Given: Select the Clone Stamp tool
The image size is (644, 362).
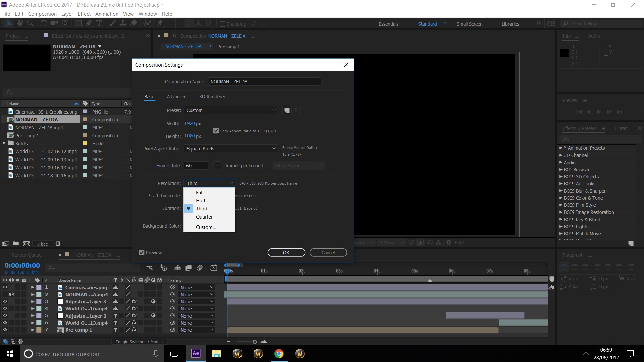Looking at the screenshot, I should tap(123, 23).
